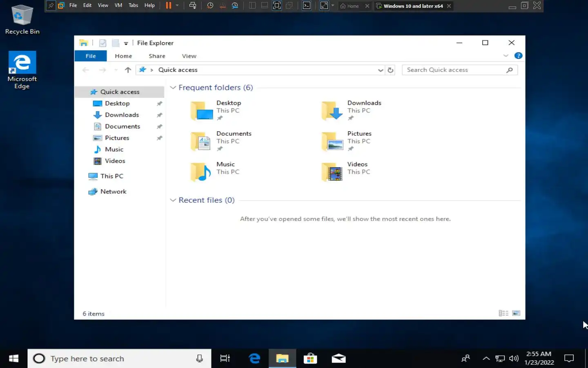
Task: Open the File ribbon tab
Action: [91, 56]
